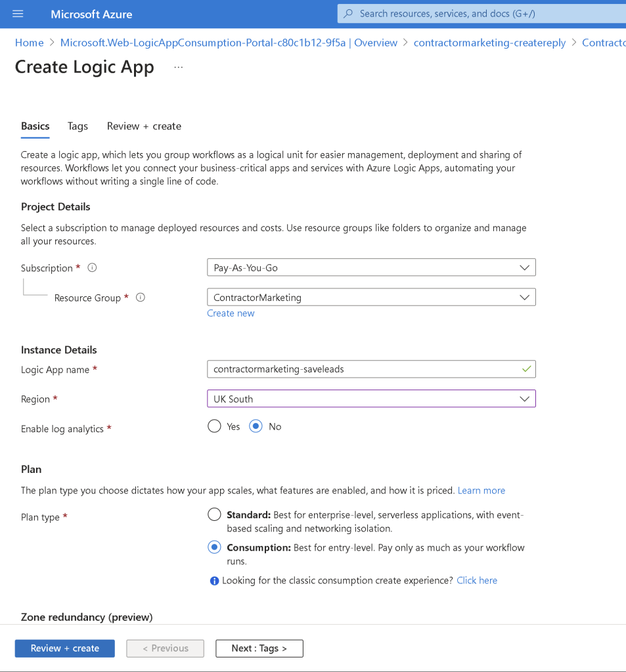Click the Azure search box

pos(481,14)
